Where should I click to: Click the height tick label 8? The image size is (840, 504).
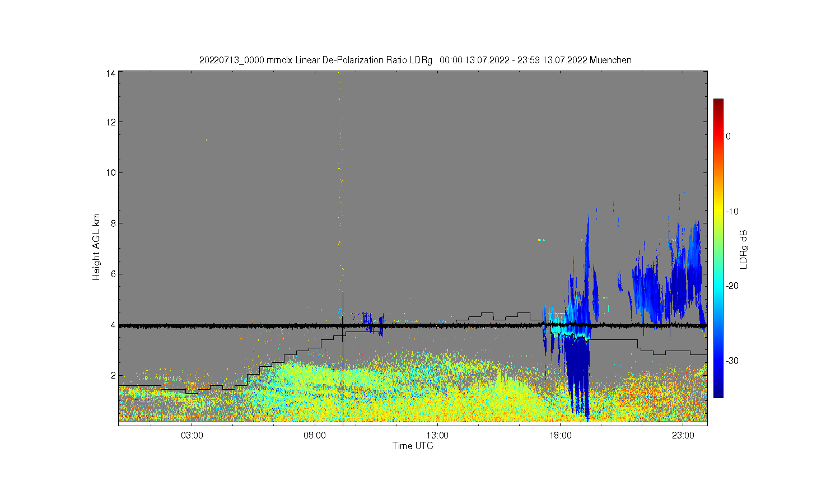113,223
